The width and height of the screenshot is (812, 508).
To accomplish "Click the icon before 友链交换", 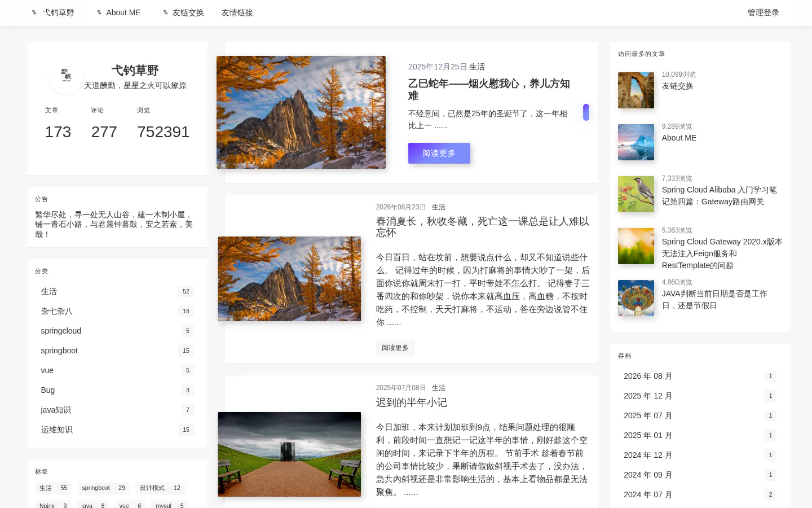I will pos(165,12).
